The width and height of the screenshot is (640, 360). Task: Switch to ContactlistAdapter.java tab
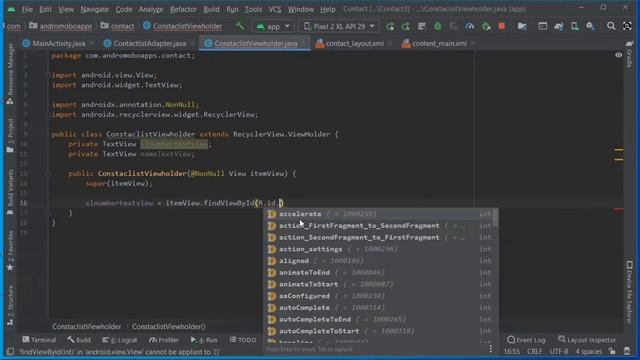tap(149, 43)
